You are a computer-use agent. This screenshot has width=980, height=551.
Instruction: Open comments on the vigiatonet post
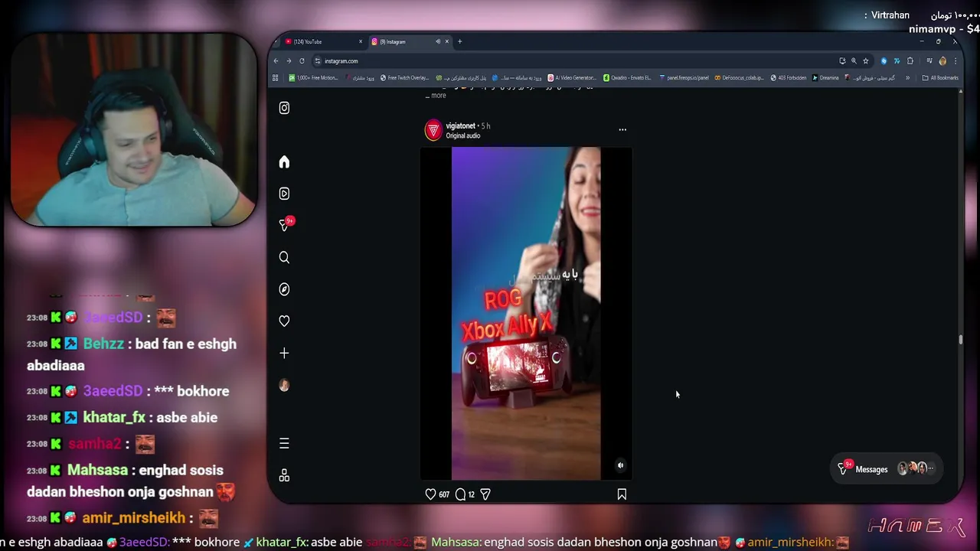[x=460, y=494]
